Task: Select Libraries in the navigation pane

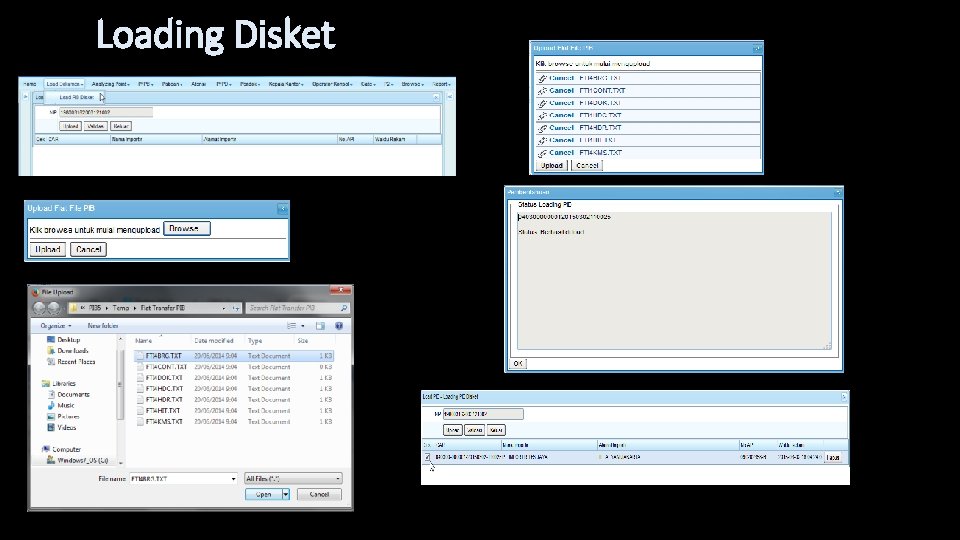Action: click(59, 383)
